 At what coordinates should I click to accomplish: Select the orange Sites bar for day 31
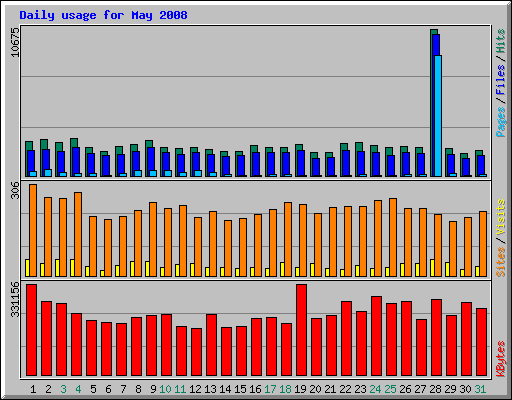(x=483, y=244)
